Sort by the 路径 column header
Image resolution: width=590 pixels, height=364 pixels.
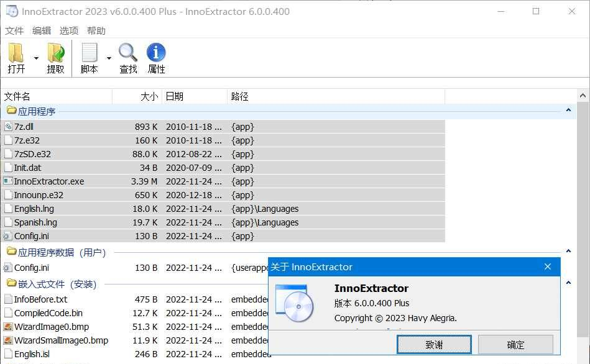336,97
